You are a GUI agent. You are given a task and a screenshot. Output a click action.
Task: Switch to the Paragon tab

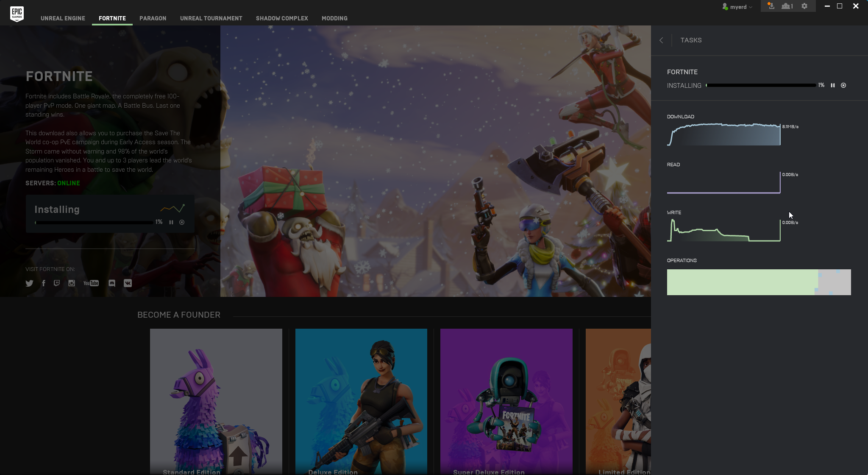point(153,18)
